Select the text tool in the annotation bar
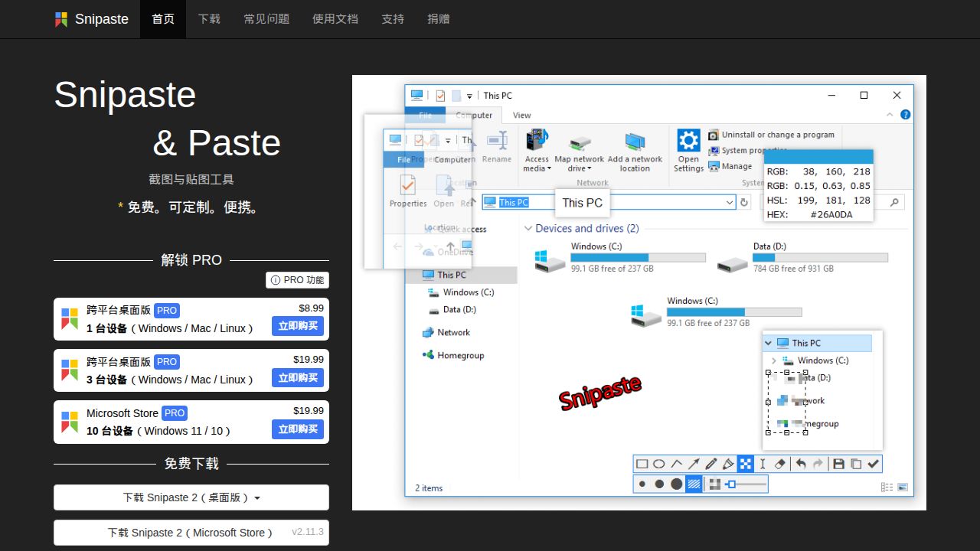The width and height of the screenshot is (980, 551). [763, 464]
